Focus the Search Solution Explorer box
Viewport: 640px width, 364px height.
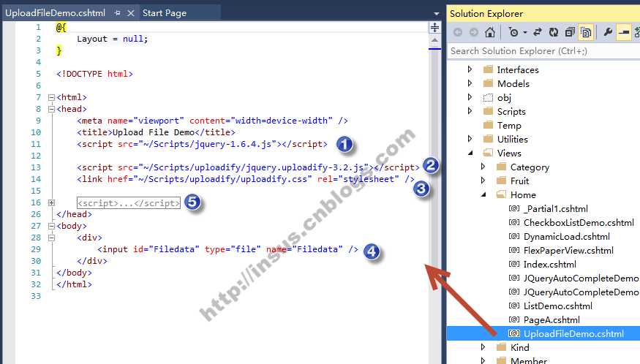(x=543, y=51)
